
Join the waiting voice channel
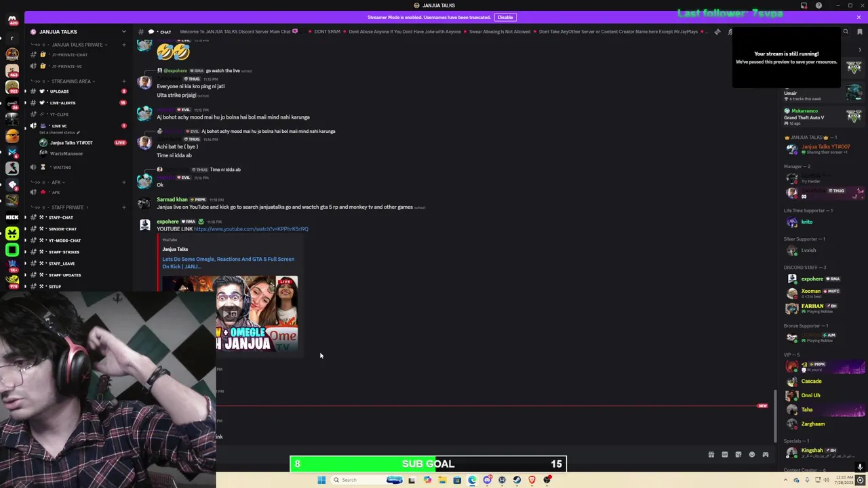[77, 167]
